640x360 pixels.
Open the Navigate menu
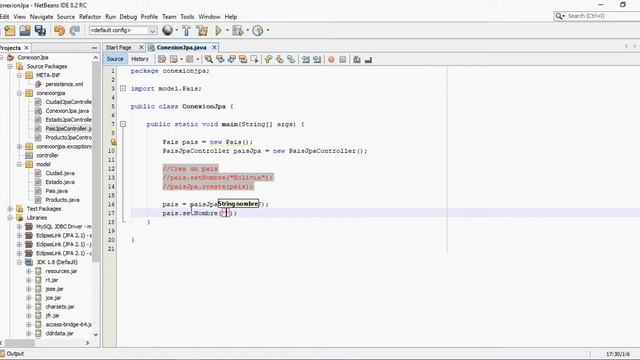point(41,17)
